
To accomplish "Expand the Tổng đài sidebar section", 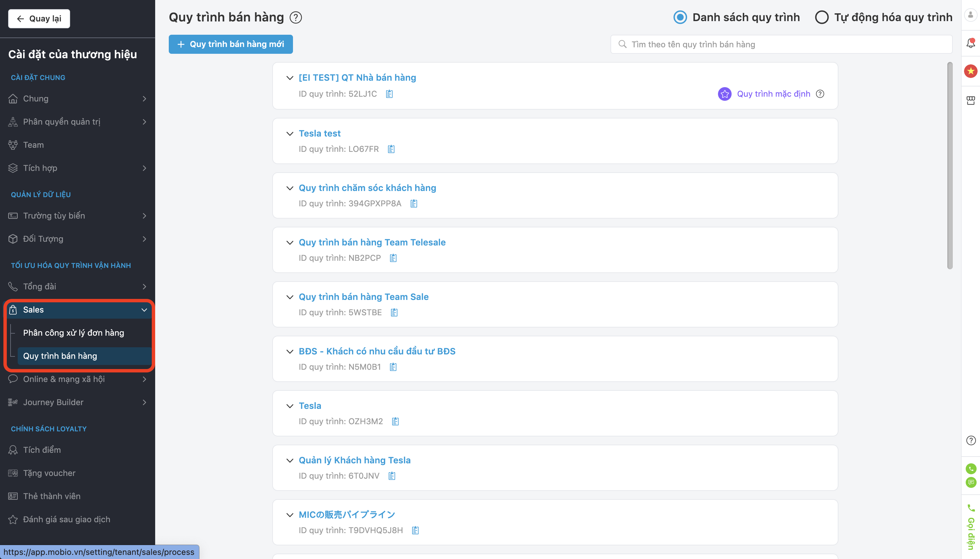I will (x=78, y=286).
